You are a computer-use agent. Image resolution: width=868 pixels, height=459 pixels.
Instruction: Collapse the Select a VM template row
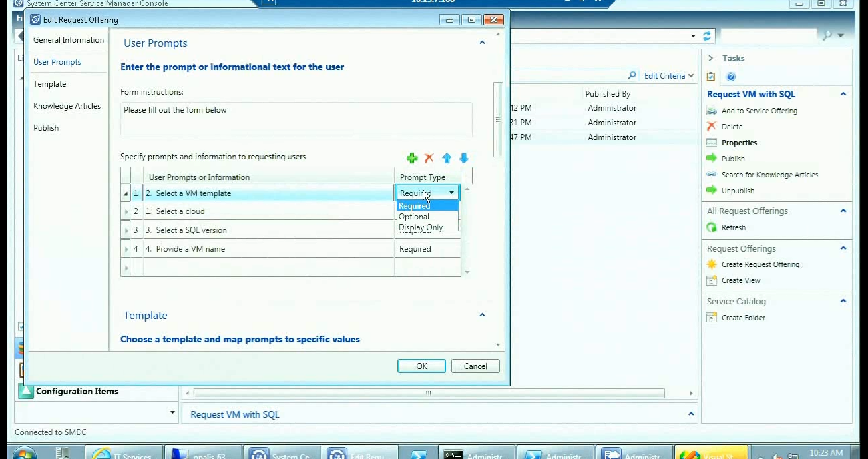(126, 193)
